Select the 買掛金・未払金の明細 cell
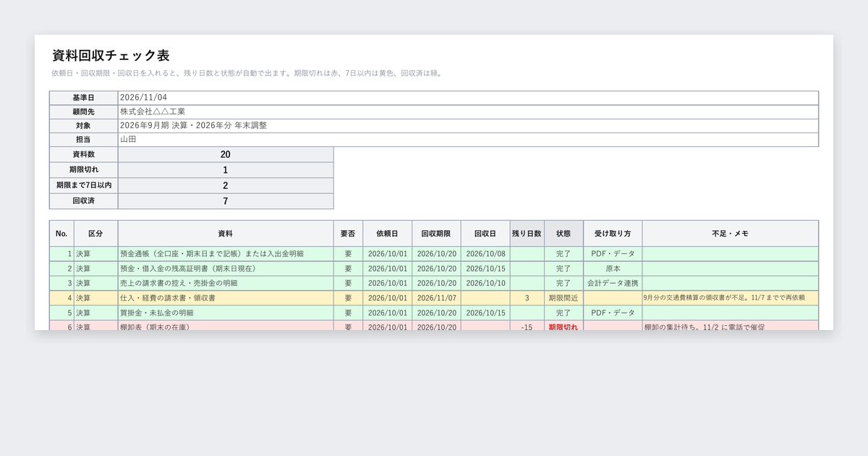868x456 pixels. point(226,313)
